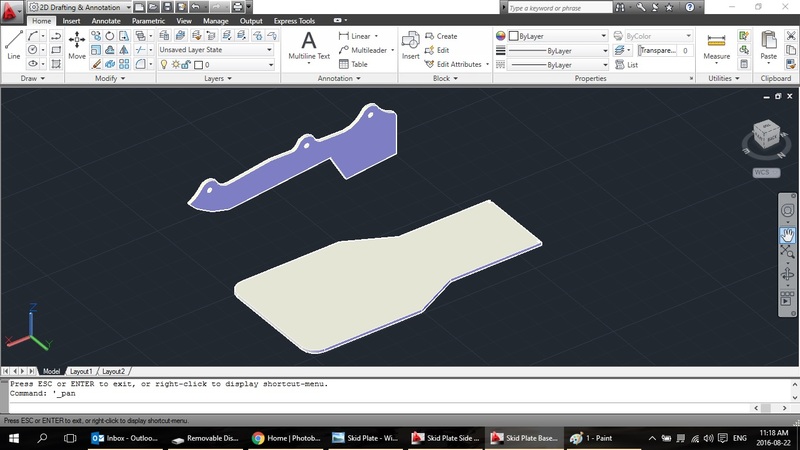800x450 pixels.
Task: Open the Unsaved Layer State dropdown
Action: coord(216,50)
